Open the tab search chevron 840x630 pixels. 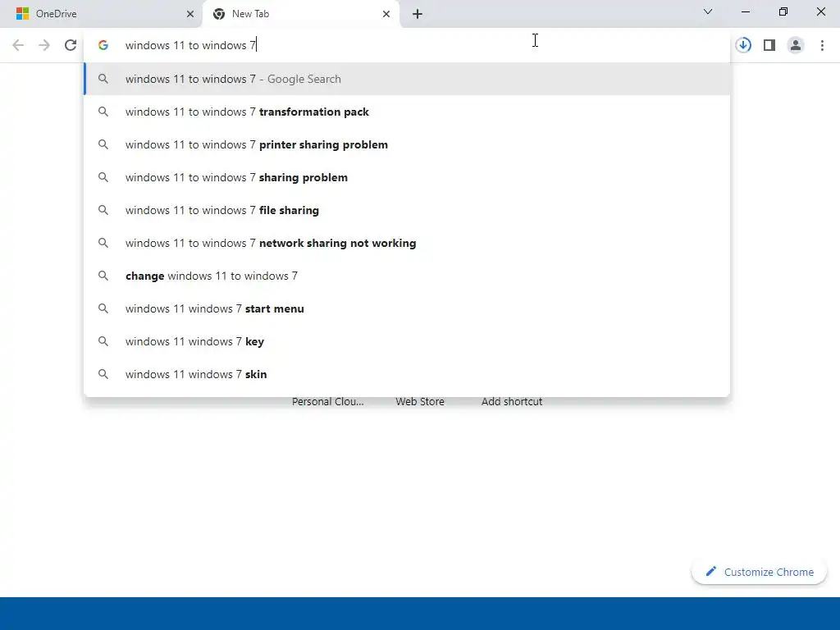coord(708,11)
